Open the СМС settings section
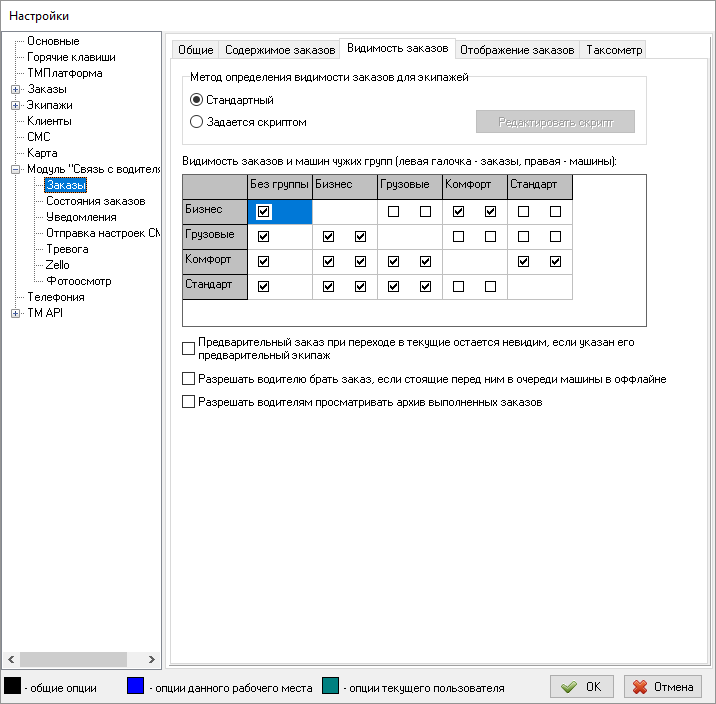The image size is (716, 704). point(38,137)
